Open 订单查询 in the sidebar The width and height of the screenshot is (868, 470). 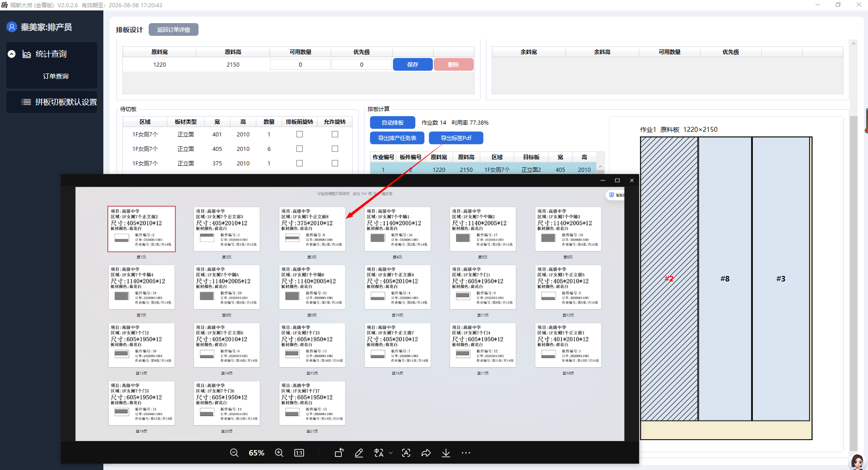(x=56, y=76)
